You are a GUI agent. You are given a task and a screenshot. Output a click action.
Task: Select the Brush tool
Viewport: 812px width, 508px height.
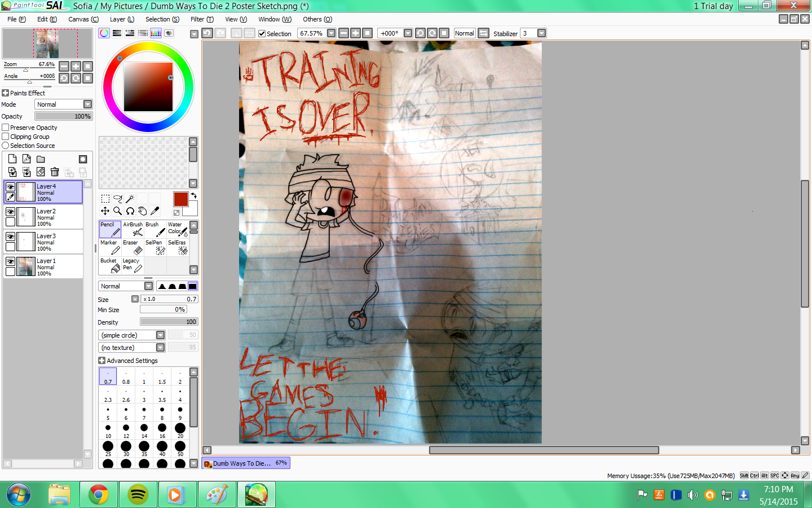coord(155,229)
